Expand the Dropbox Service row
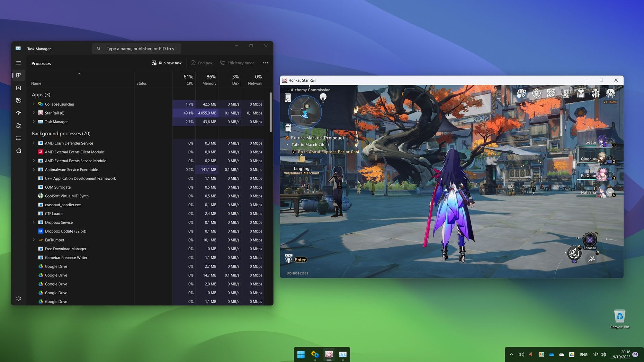Image resolution: width=644 pixels, height=362 pixels. (34, 222)
